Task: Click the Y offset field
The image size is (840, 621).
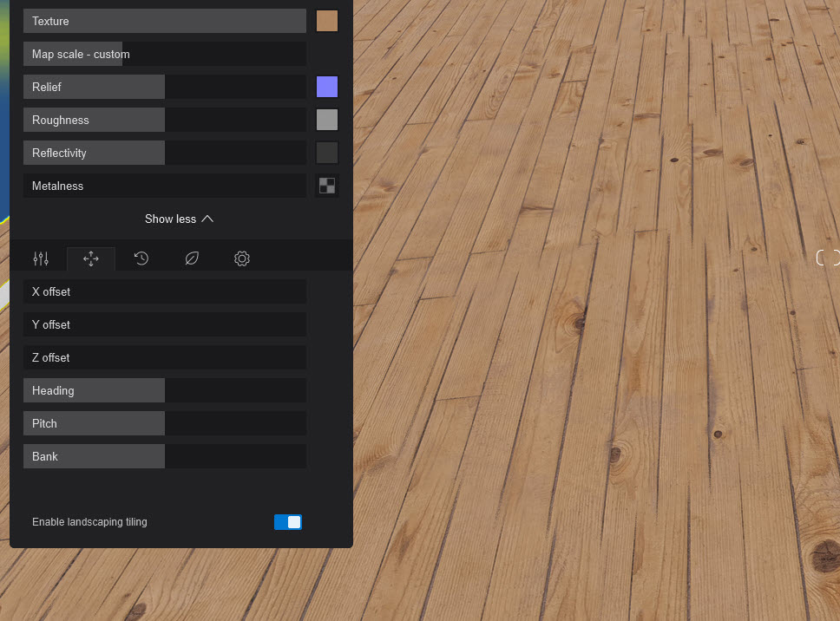Action: 165,324
